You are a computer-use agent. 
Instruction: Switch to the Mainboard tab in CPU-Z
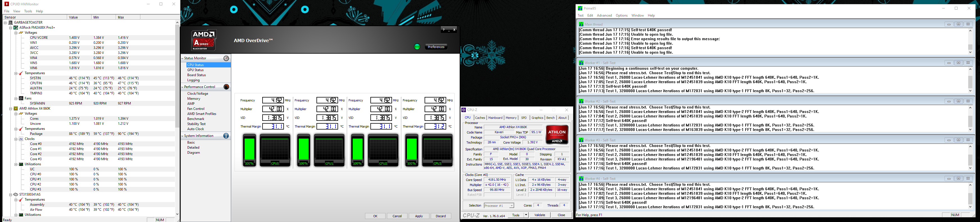pos(495,118)
